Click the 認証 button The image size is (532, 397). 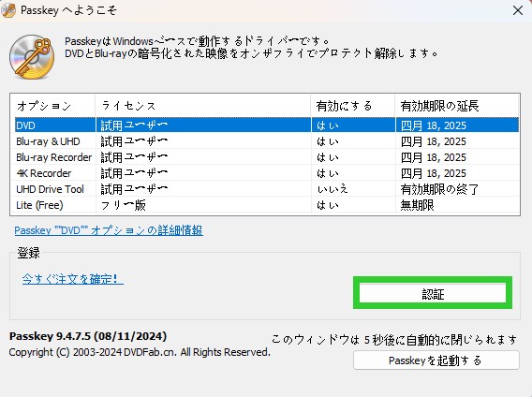click(x=433, y=293)
